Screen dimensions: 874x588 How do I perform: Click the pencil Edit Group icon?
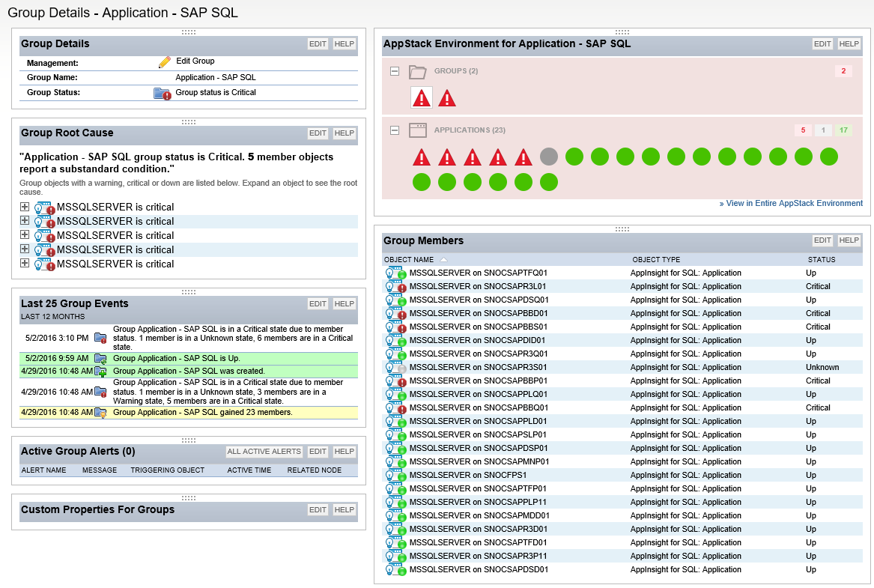tap(165, 62)
